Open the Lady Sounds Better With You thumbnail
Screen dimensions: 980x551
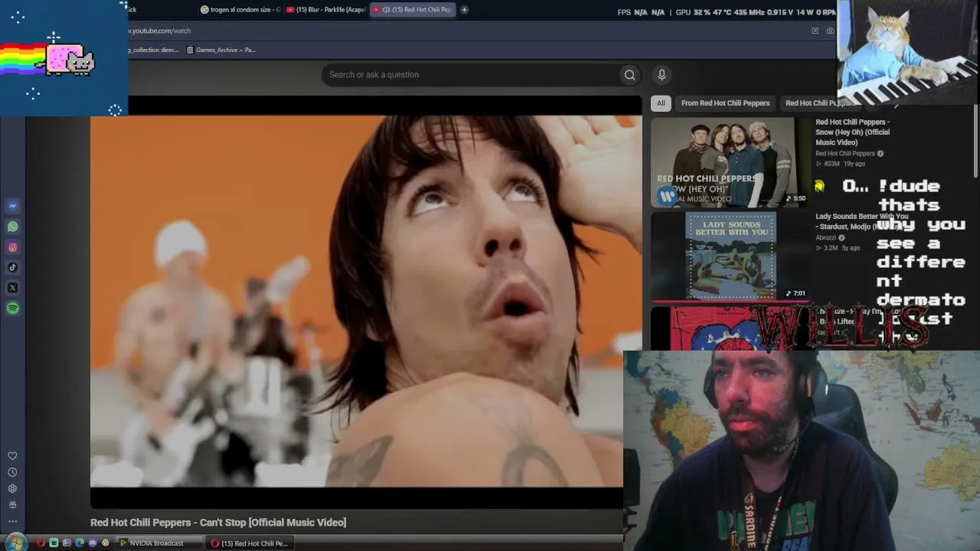[730, 256]
